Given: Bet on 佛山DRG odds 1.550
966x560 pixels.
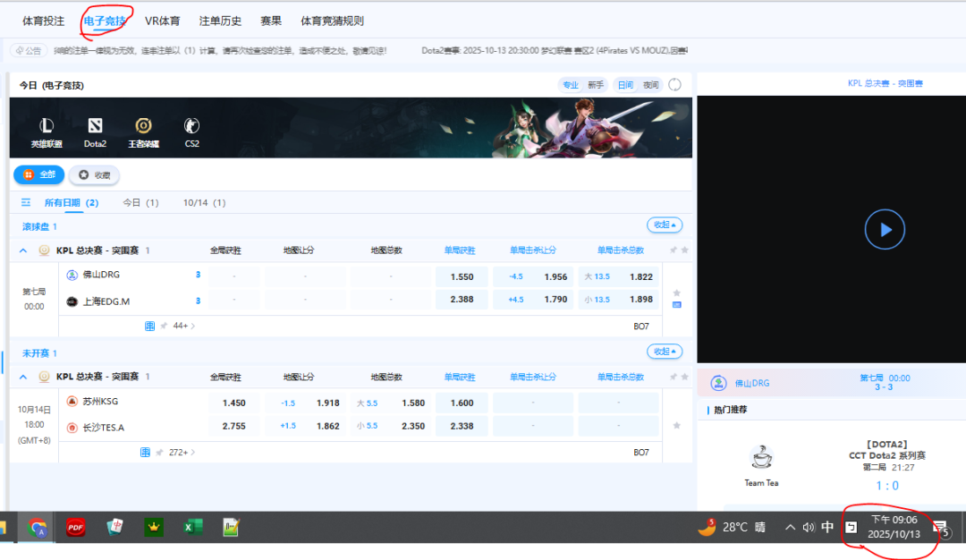Looking at the screenshot, I should [462, 276].
